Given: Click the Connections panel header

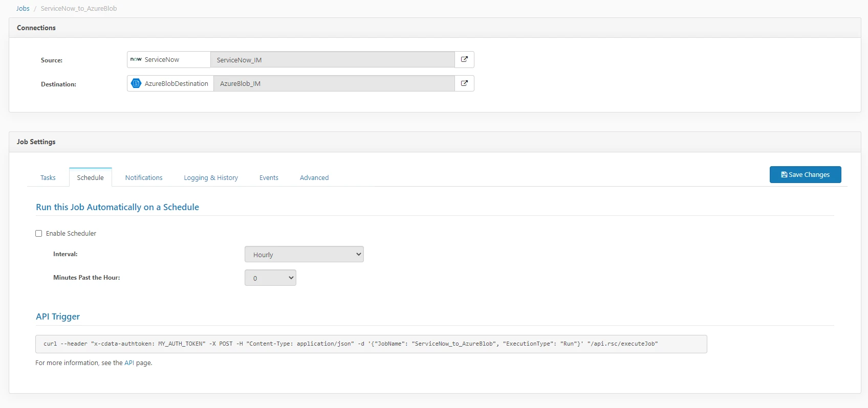Looking at the screenshot, I should click(435, 28).
